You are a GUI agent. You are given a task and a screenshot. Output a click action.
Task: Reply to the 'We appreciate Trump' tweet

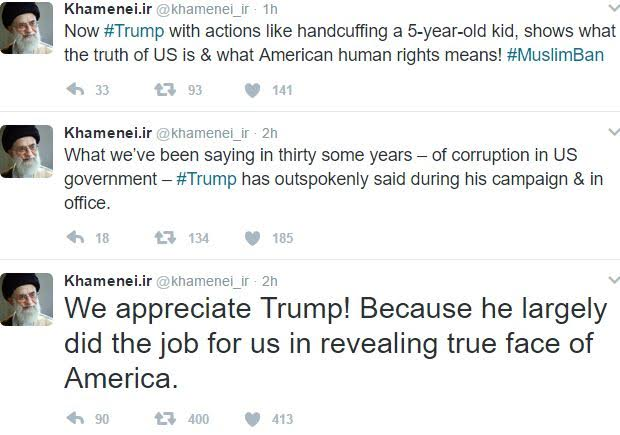(x=74, y=419)
